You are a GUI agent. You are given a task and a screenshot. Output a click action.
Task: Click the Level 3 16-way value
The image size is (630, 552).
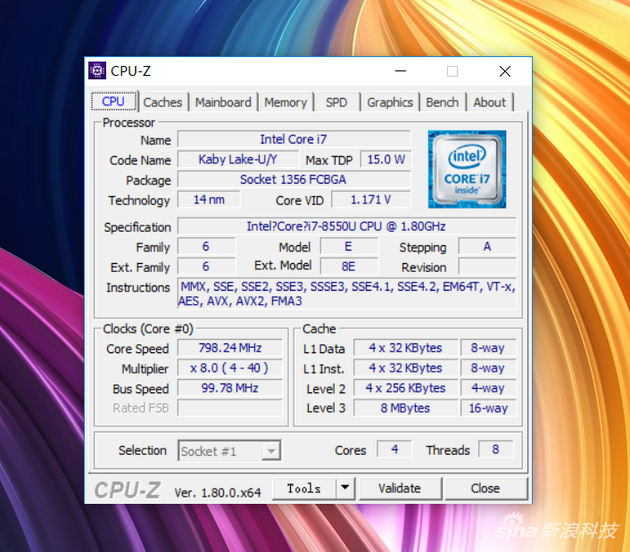tap(488, 408)
